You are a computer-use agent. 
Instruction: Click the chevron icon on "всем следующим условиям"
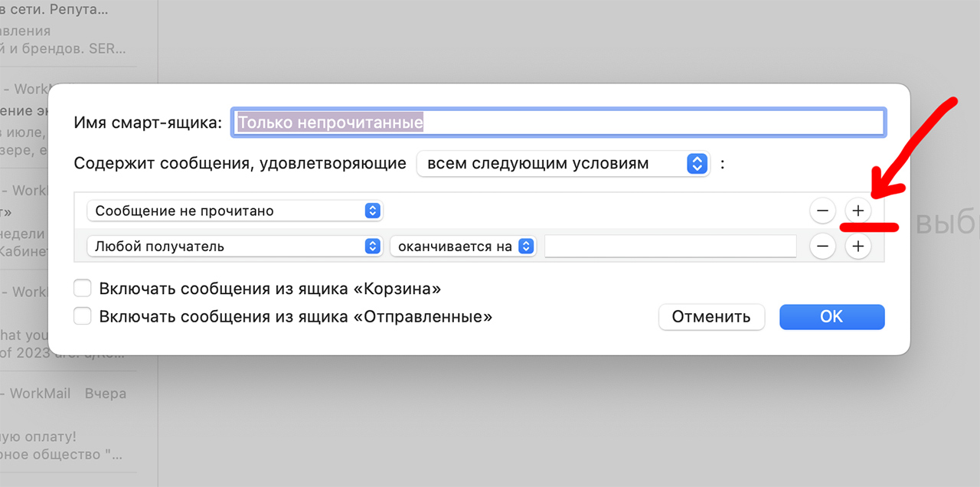click(x=697, y=163)
